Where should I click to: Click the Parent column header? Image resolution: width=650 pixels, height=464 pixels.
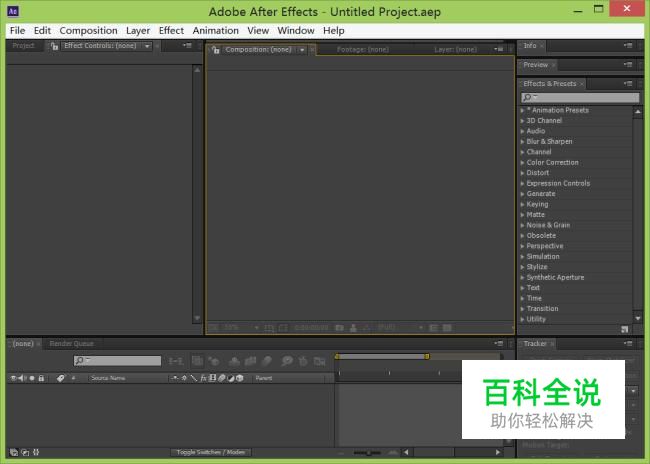click(x=264, y=378)
